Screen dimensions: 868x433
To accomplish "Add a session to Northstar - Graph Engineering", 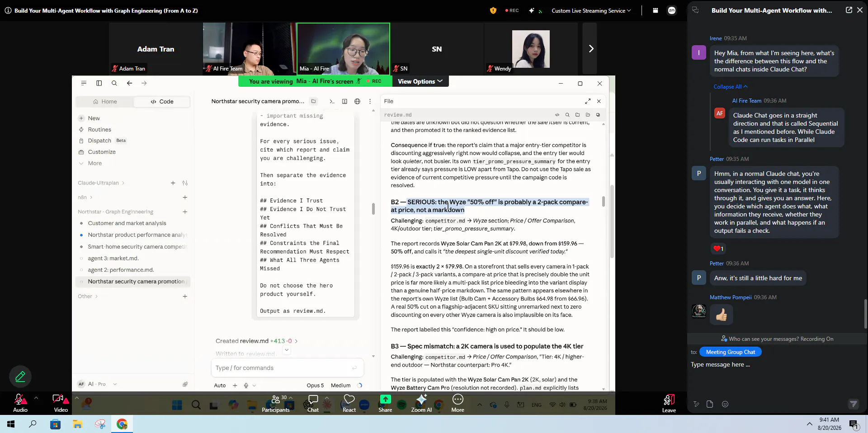I will coord(185,212).
